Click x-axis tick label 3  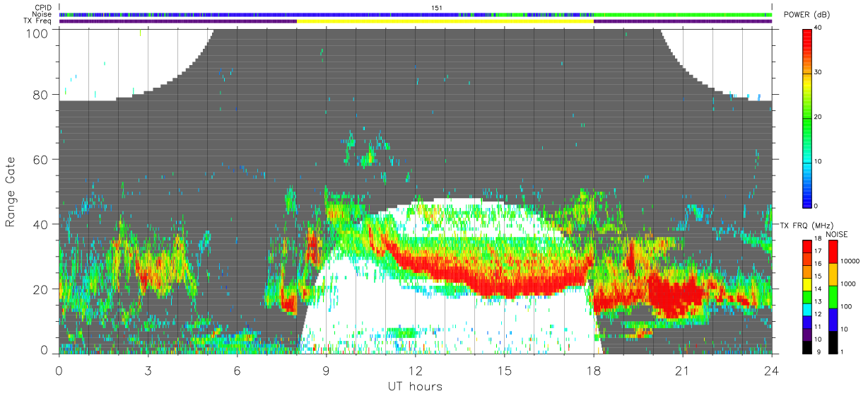tap(148, 371)
